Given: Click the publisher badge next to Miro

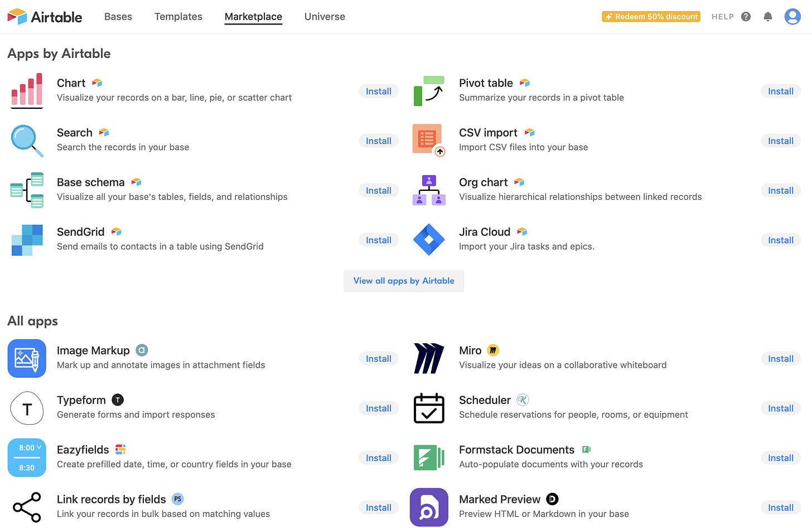Looking at the screenshot, I should pos(493,351).
